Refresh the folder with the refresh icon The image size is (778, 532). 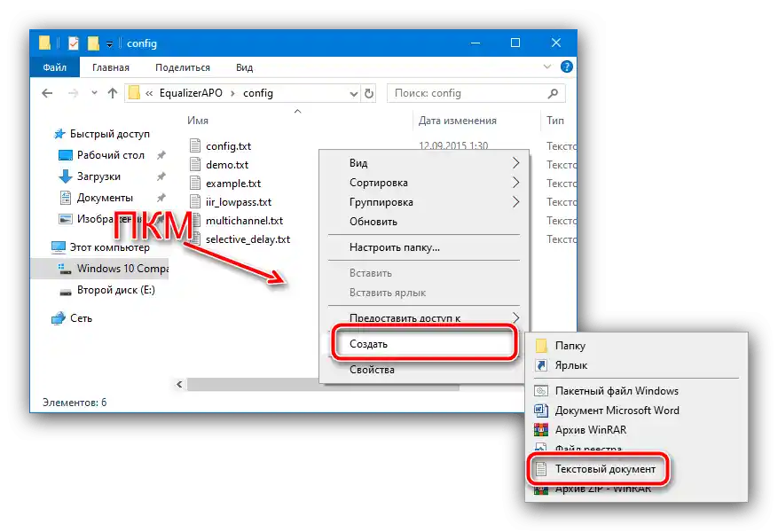point(369,93)
